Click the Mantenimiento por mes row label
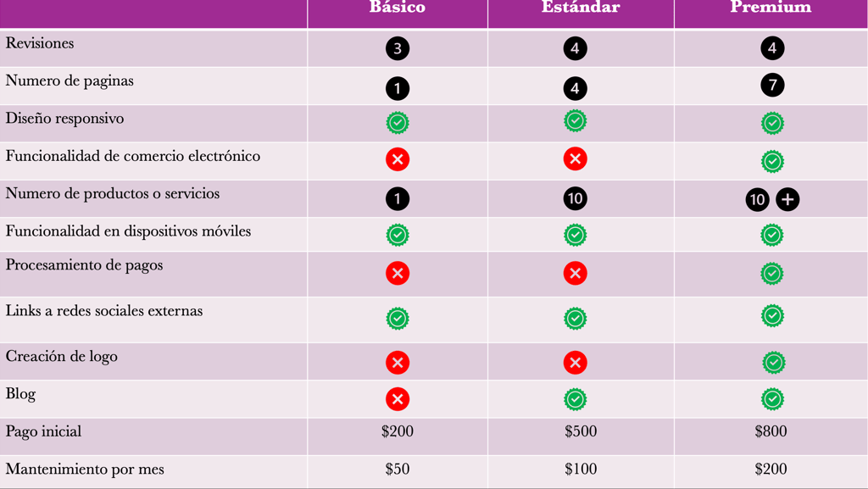Screen dimensions: 868x489 85,470
